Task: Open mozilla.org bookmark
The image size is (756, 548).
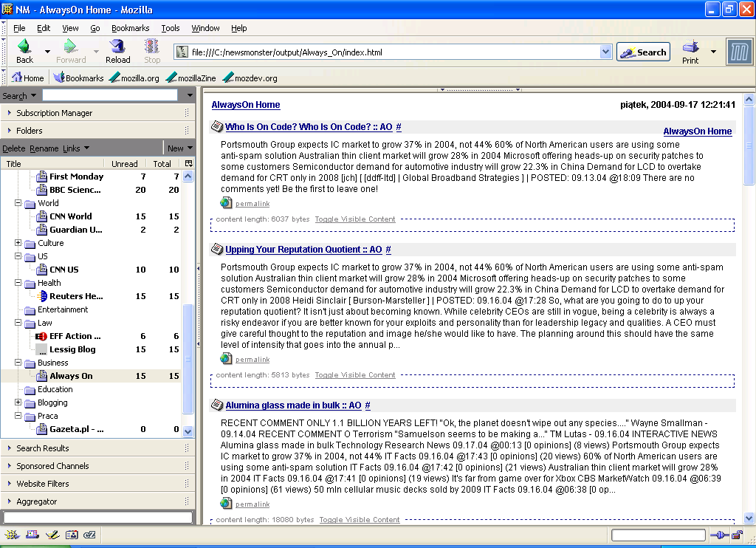Action: coord(134,78)
